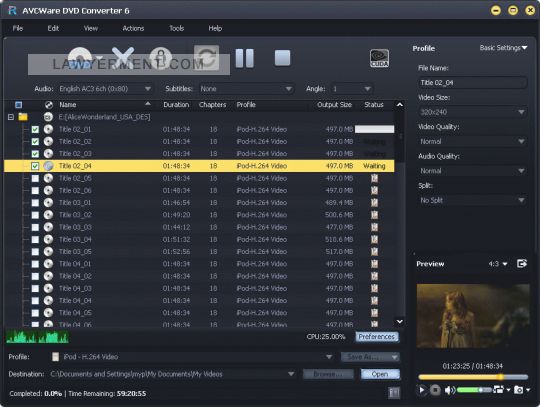Toggle the NVIDIA CUDA acceleration icon
The width and height of the screenshot is (540, 407).
[x=379, y=58]
